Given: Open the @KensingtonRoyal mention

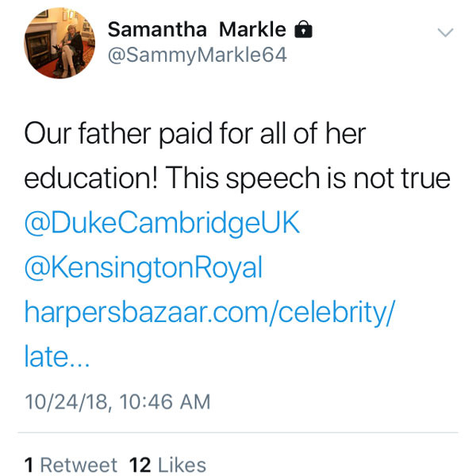Looking at the screenshot, I should tap(143, 267).
